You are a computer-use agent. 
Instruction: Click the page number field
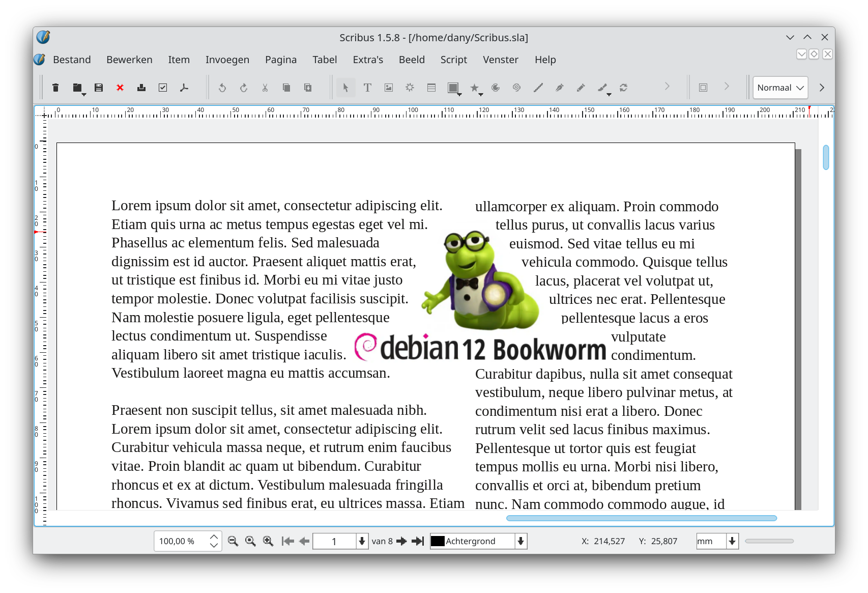click(334, 541)
